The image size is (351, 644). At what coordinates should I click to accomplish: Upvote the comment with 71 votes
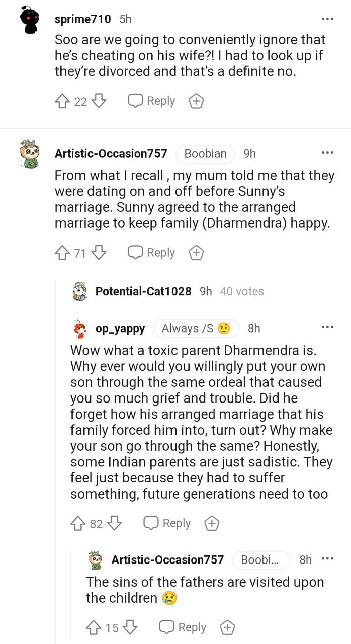62,253
